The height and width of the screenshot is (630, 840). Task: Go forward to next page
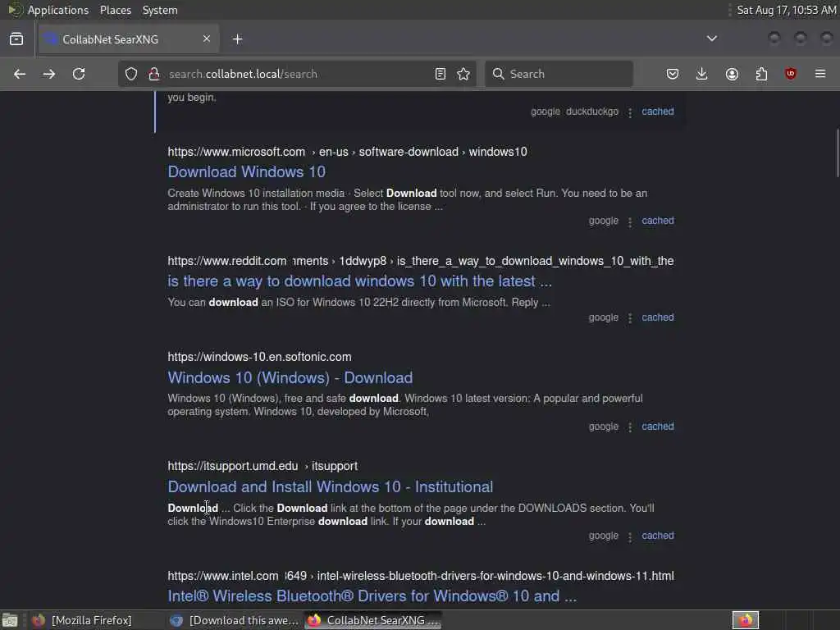click(x=48, y=74)
